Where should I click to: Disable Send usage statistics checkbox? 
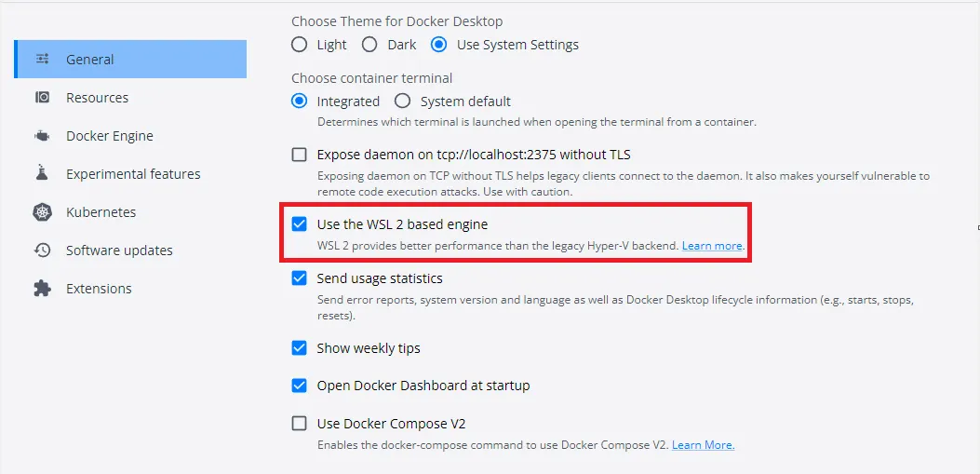click(300, 278)
